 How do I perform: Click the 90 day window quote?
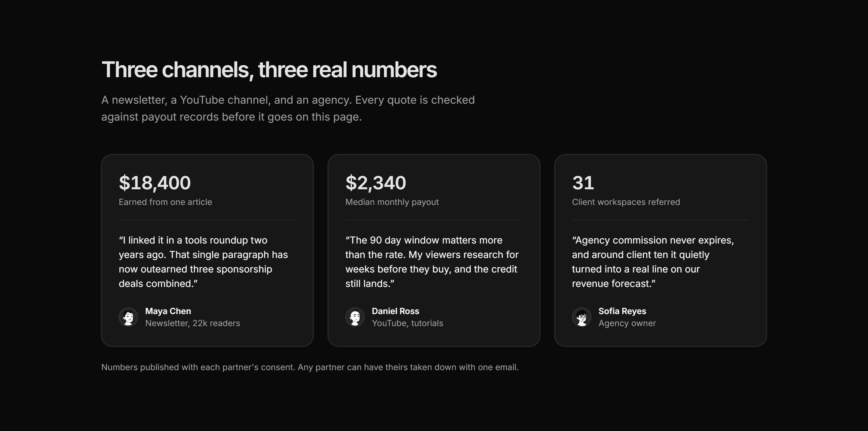(432, 262)
